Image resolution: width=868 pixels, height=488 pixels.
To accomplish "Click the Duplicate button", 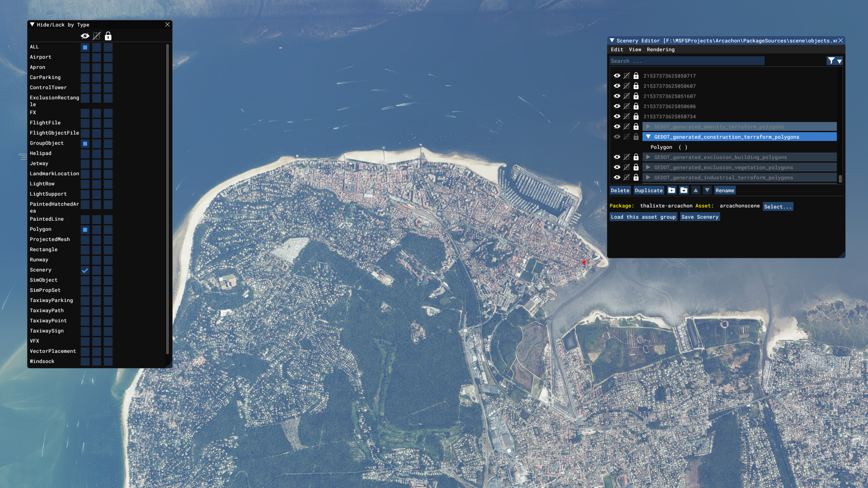I will click(649, 190).
